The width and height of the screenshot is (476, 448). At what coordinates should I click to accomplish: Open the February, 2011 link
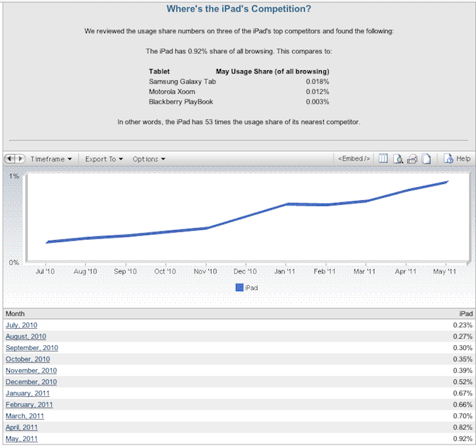[29, 405]
